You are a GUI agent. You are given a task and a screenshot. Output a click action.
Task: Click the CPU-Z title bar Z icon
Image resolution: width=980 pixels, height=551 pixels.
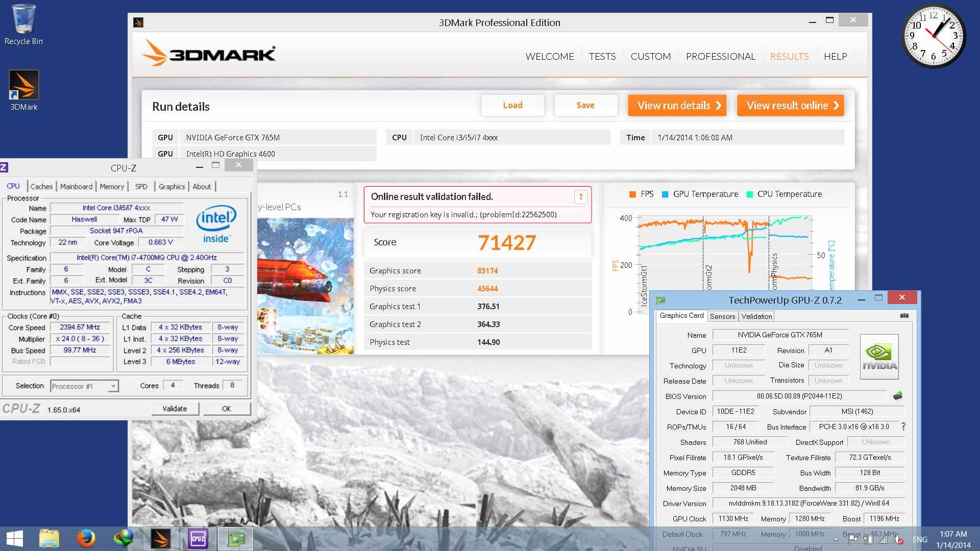pos(4,167)
